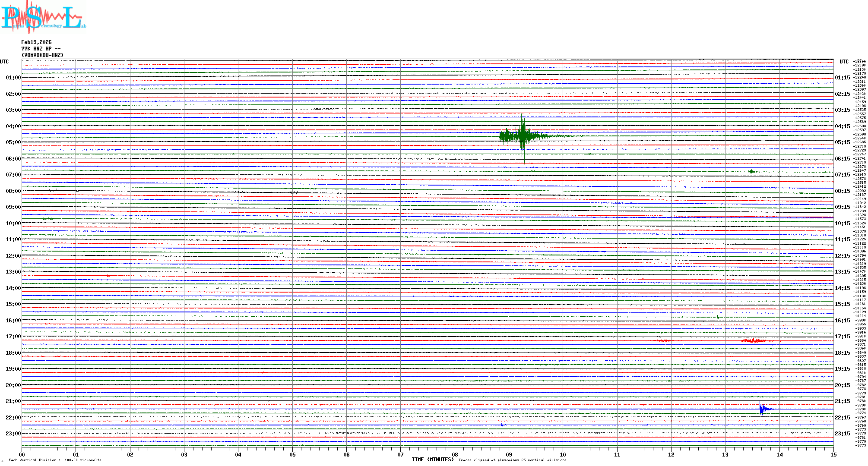The image size is (868, 466).
Task: Click the 23:00 hour label on left
Action: pyautogui.click(x=13, y=434)
